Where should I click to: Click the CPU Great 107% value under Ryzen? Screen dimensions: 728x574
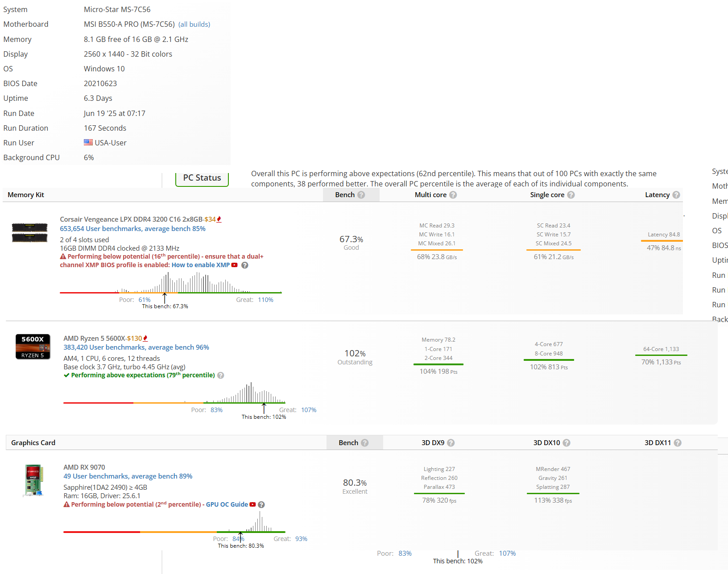tap(309, 410)
